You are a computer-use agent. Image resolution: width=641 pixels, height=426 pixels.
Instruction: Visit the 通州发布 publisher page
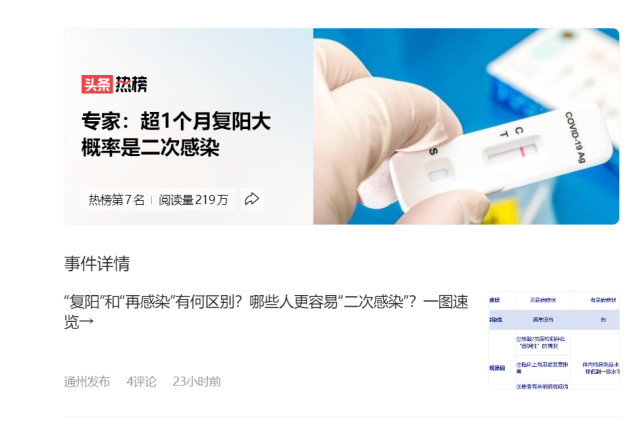tap(87, 381)
